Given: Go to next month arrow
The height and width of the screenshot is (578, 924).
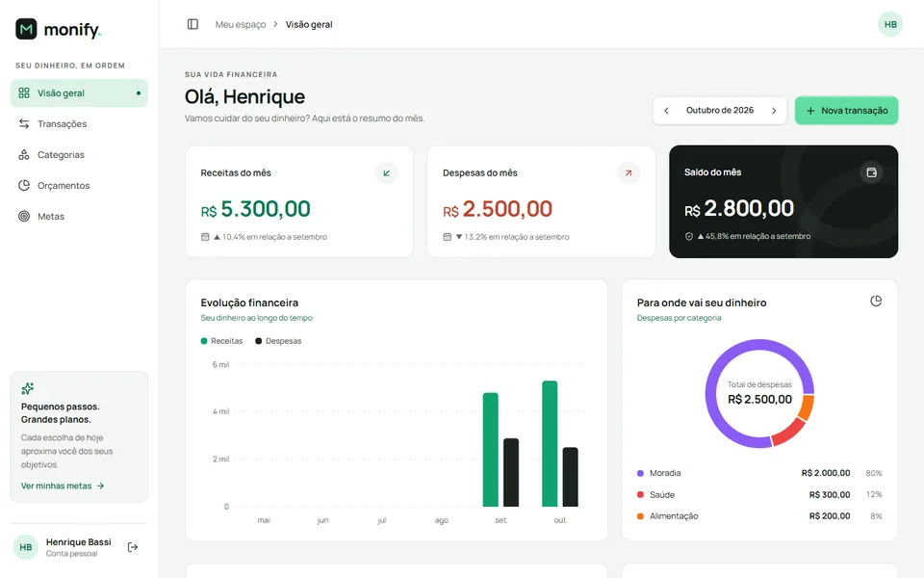Looking at the screenshot, I should coord(774,110).
